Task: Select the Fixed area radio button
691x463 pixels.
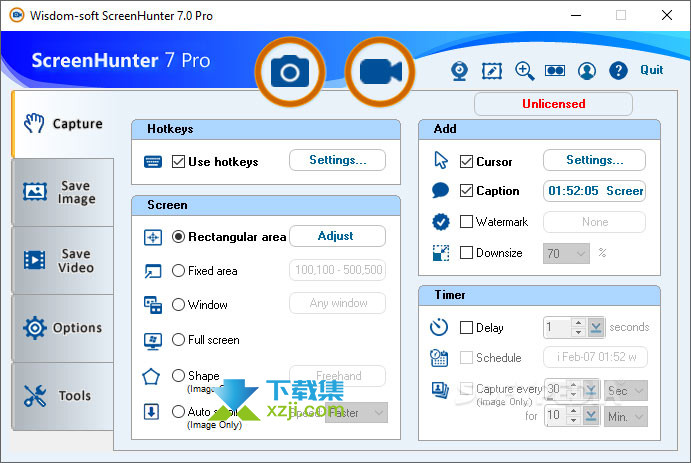Action: tap(178, 270)
